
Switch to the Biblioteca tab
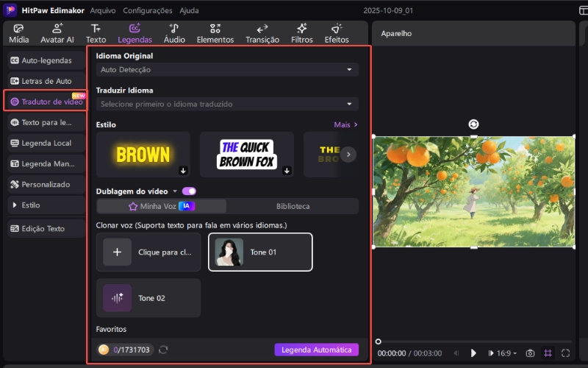293,206
